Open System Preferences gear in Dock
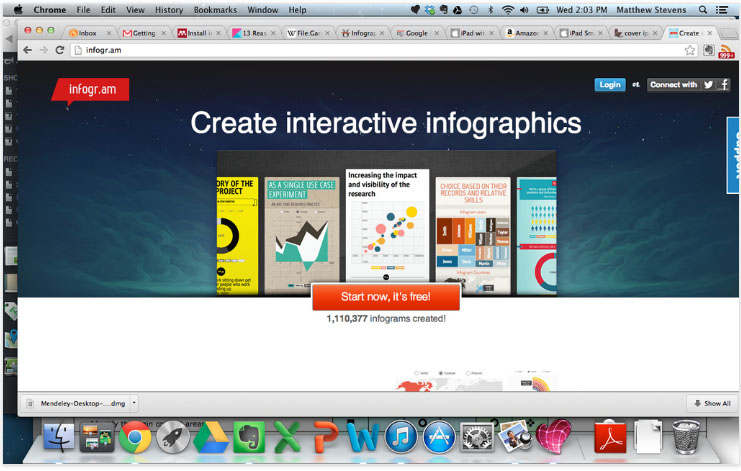 477,437
